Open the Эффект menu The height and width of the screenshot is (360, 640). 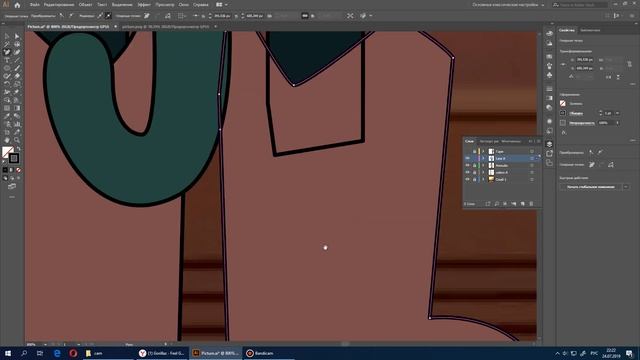point(144,5)
